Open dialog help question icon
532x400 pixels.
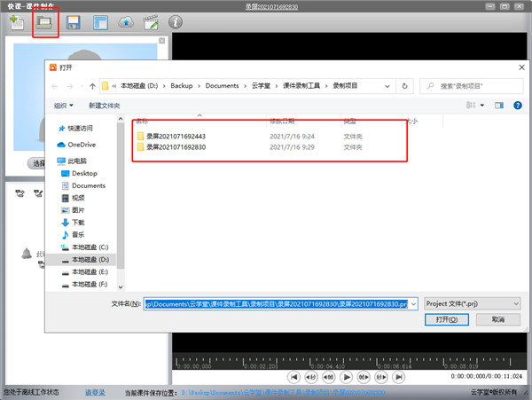click(x=518, y=106)
